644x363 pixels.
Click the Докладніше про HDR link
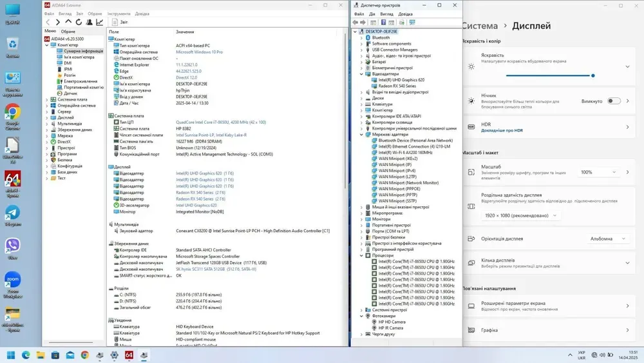[x=502, y=130]
